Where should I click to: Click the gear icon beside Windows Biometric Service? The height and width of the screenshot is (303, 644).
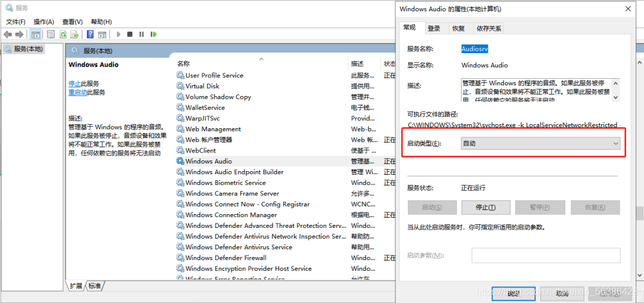[180, 183]
